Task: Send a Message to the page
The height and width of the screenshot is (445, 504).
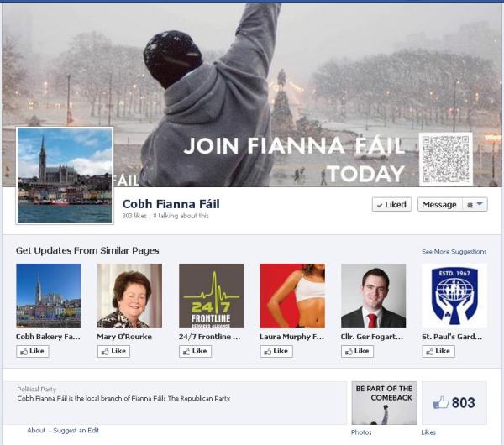Action: (439, 204)
